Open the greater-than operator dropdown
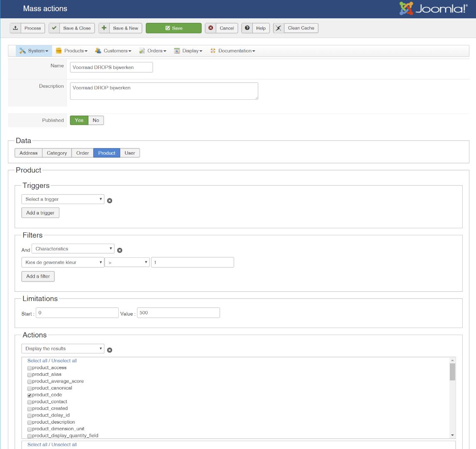This screenshot has height=449, width=476. (127, 262)
